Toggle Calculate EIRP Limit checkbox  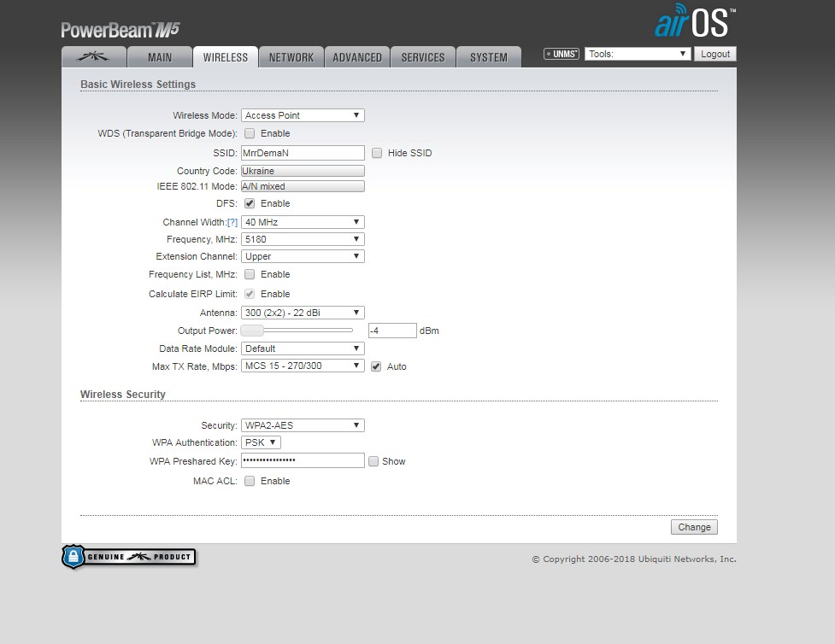250,294
